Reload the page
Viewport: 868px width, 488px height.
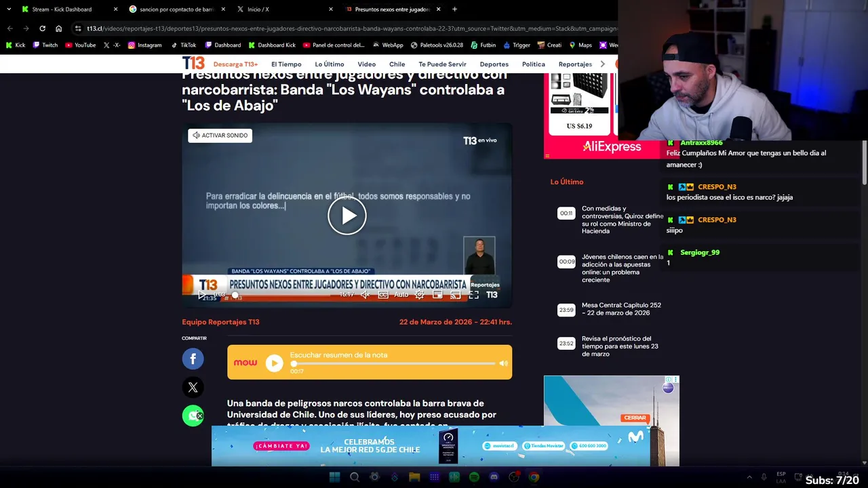42,28
